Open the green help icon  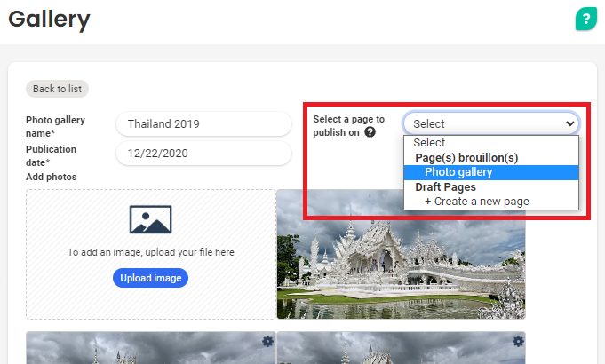(x=585, y=19)
